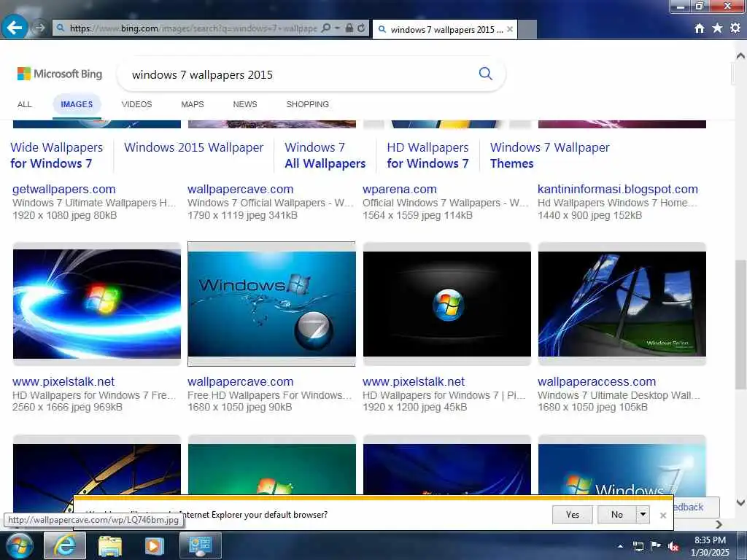The image size is (747, 560).
Task: Click the browser back arrow button
Action: 15,28
